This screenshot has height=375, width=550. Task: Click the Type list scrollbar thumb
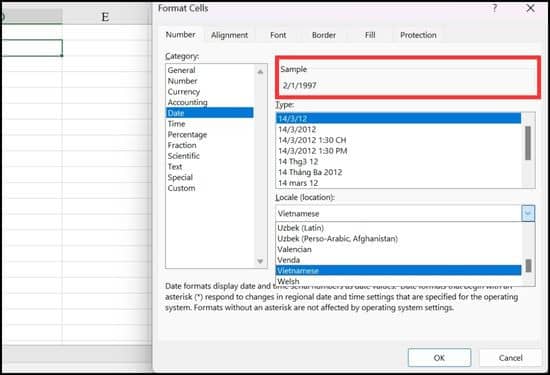click(528, 143)
